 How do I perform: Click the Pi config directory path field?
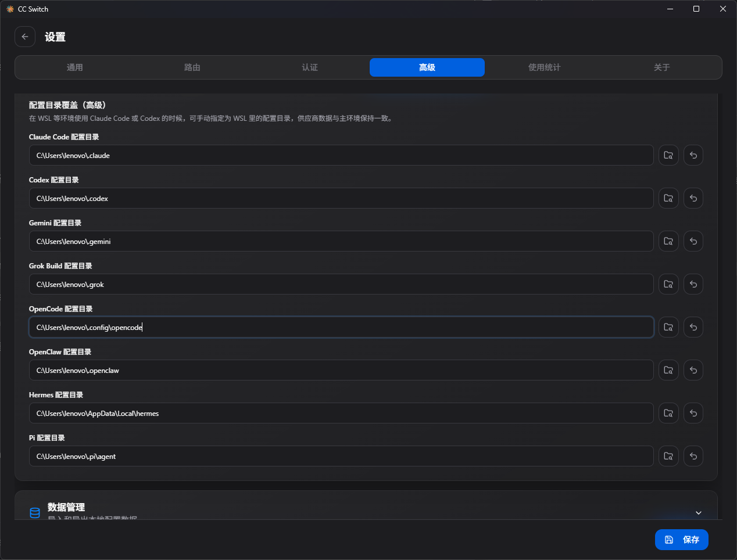pos(341,456)
